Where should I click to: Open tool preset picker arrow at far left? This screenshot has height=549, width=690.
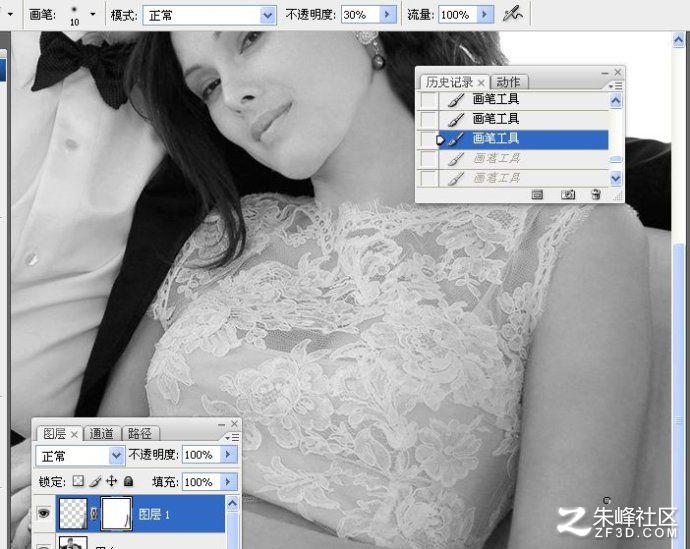[x=11, y=15]
